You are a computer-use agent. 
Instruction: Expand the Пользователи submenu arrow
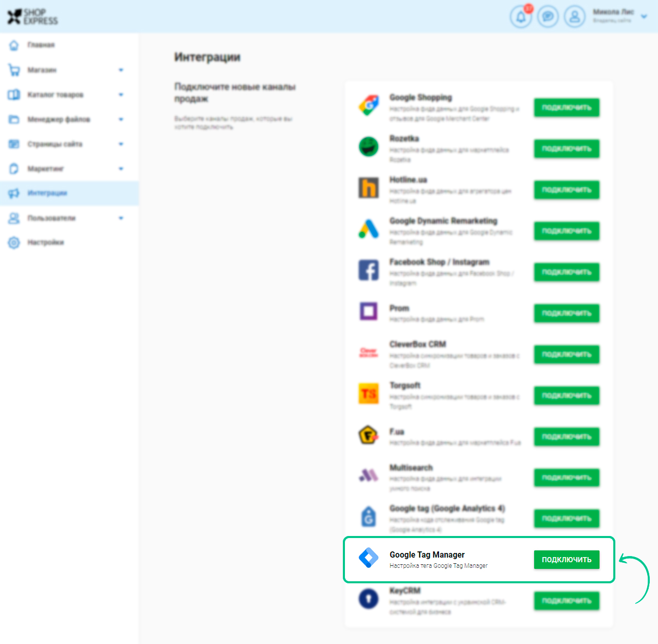pyautogui.click(x=121, y=218)
